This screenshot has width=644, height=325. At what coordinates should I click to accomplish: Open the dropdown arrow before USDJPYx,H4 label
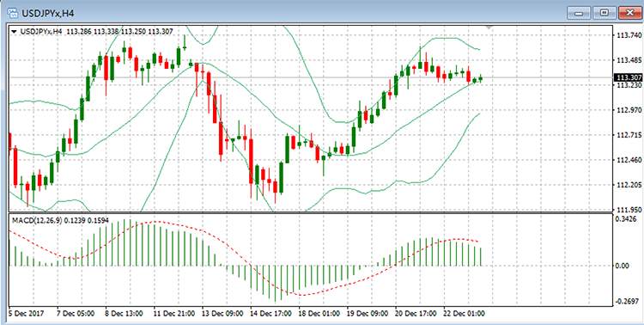15,32
